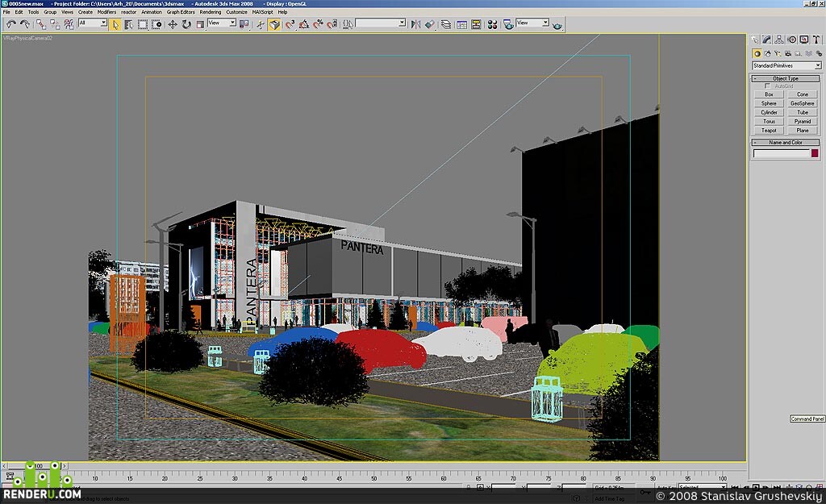The width and height of the screenshot is (826, 504).
Task: Collapse the Object Type rollout
Action: [x=786, y=78]
